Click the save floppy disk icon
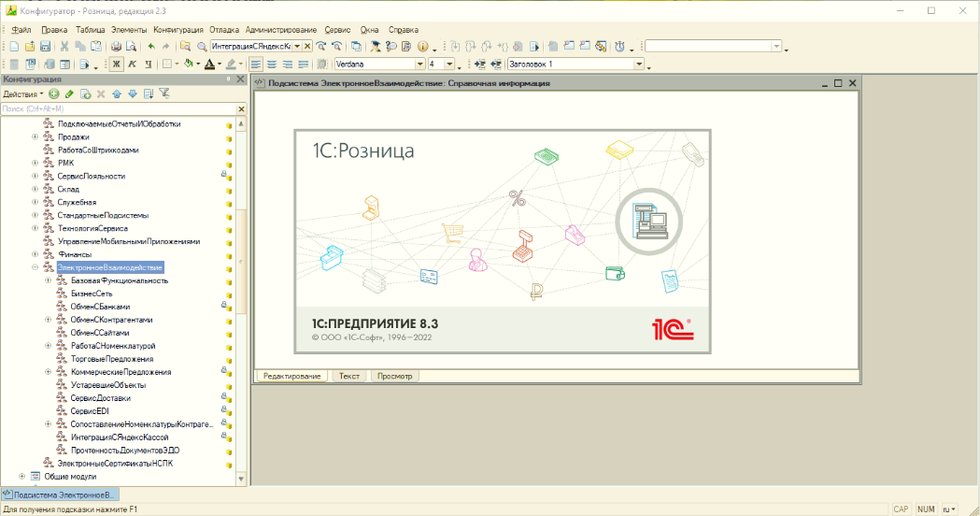 (x=44, y=46)
